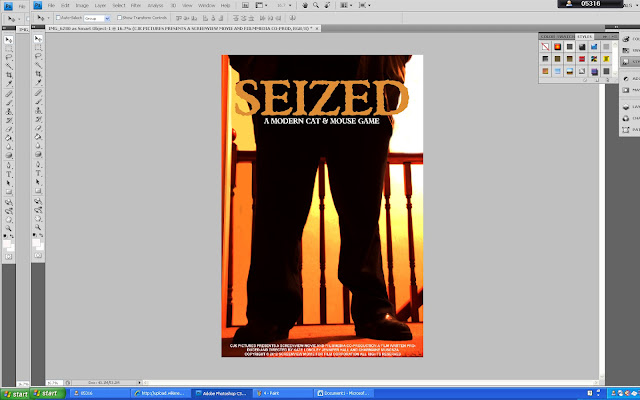This screenshot has width=640, height=400.
Task: Open the Layer menu
Action: pos(100,5)
